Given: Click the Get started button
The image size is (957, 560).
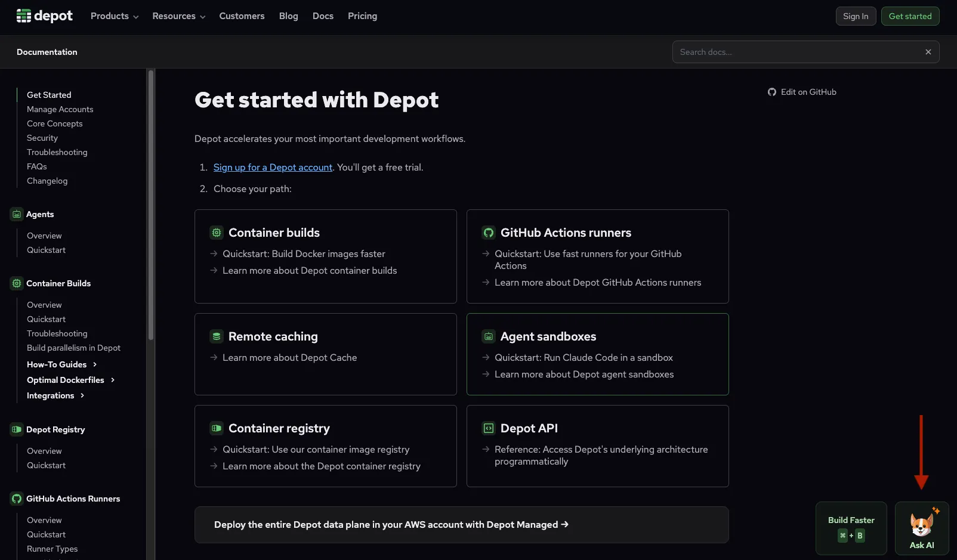Looking at the screenshot, I should coord(910,16).
